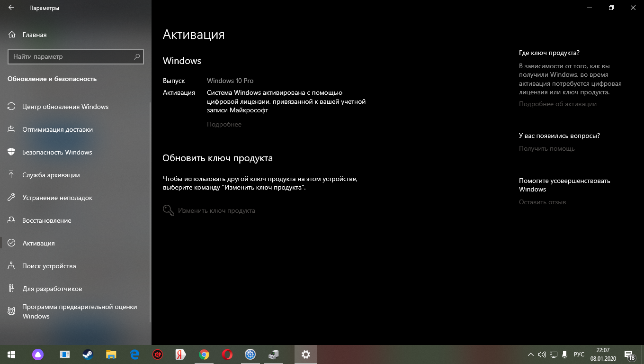
Task: Open the computer device icon in taskbar
Action: pyautogui.click(x=274, y=355)
